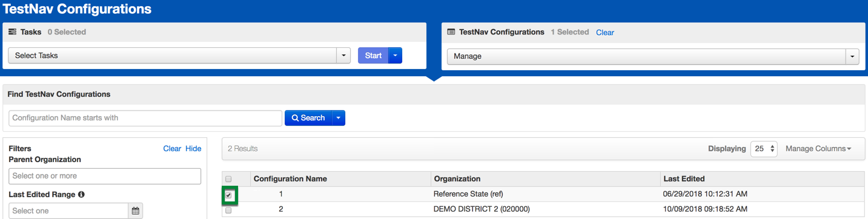Click the TestNav Configurations panel icon
The image size is (868, 219).
pos(451,32)
